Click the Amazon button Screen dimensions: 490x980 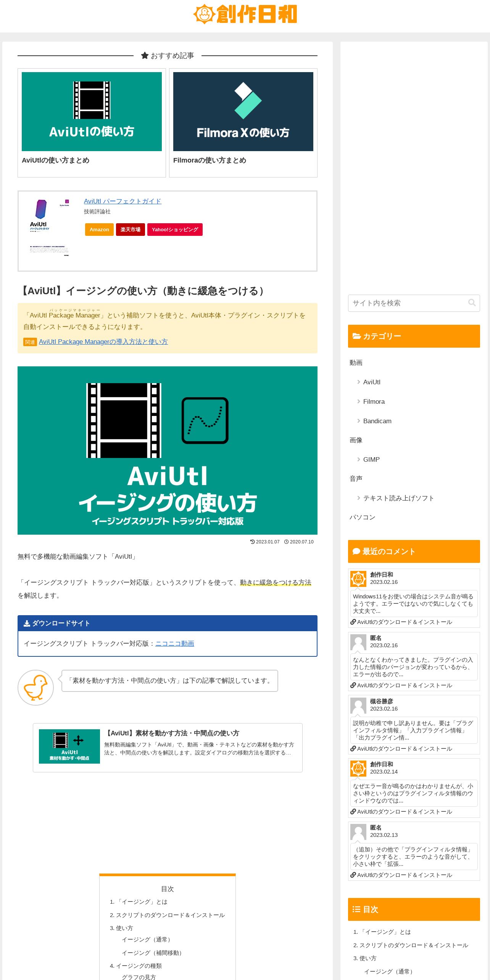coord(99,229)
